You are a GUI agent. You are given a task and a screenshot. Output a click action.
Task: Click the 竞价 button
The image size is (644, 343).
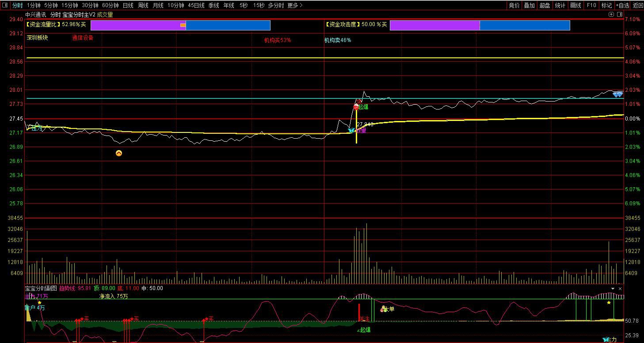(x=514, y=5)
